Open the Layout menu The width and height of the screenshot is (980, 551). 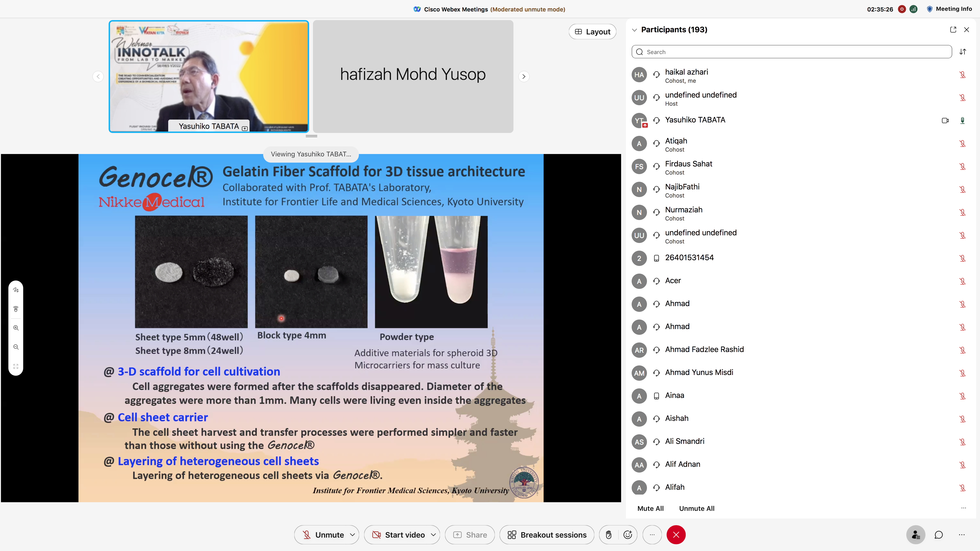point(592,32)
